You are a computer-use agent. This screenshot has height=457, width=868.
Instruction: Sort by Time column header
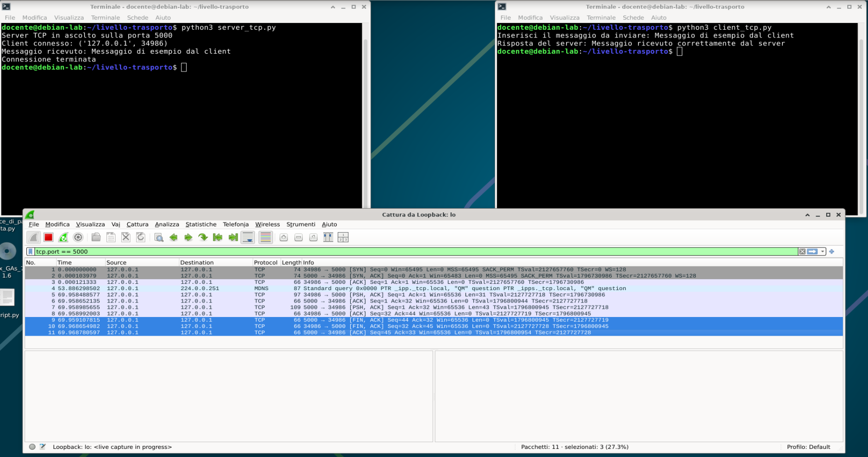tap(80, 262)
